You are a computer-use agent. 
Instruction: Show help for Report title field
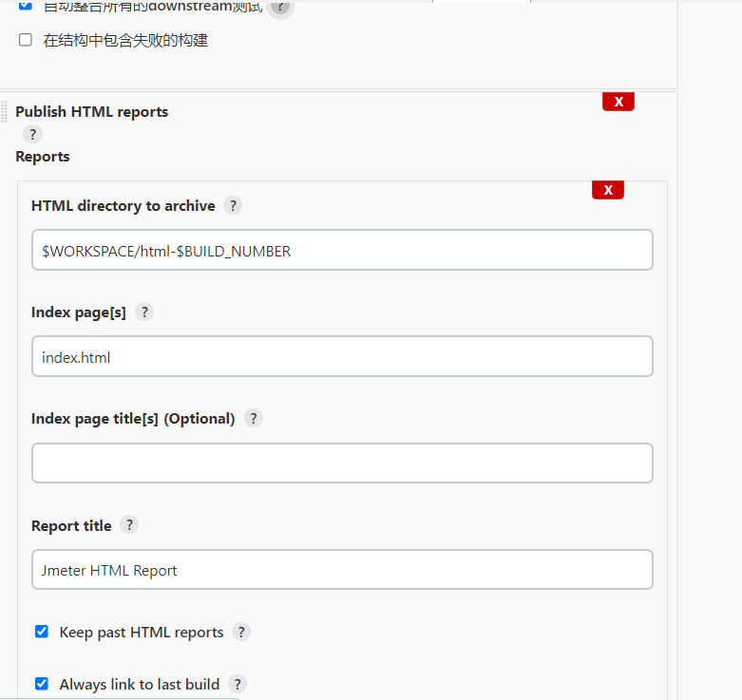[129, 524]
